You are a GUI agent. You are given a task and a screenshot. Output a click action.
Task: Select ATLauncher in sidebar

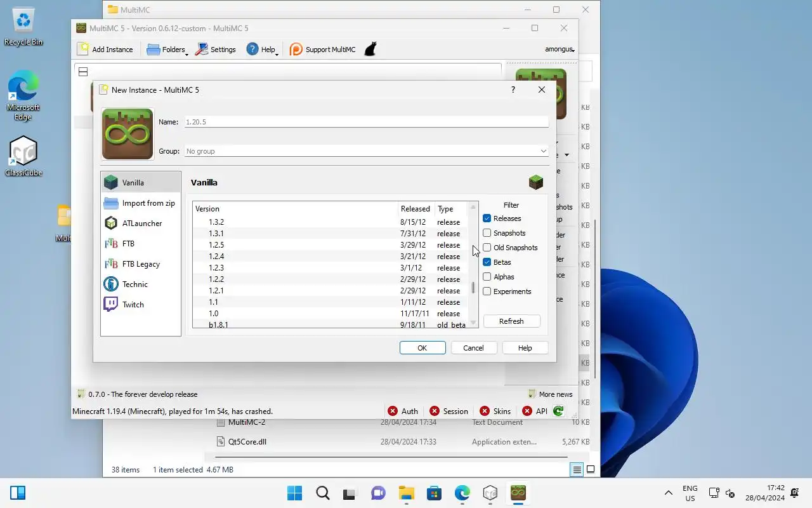(x=141, y=223)
